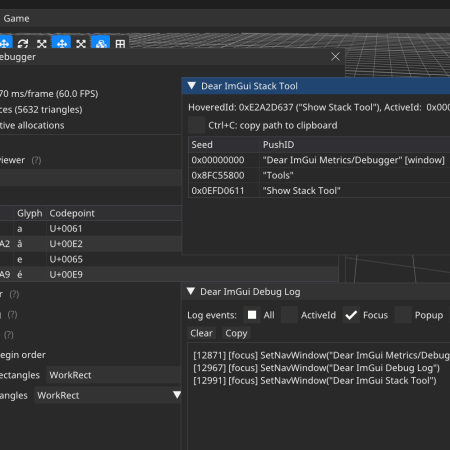The height and width of the screenshot is (450, 450).
Task: Collapse the Dear ImGui Debug Log window
Action: click(x=191, y=291)
